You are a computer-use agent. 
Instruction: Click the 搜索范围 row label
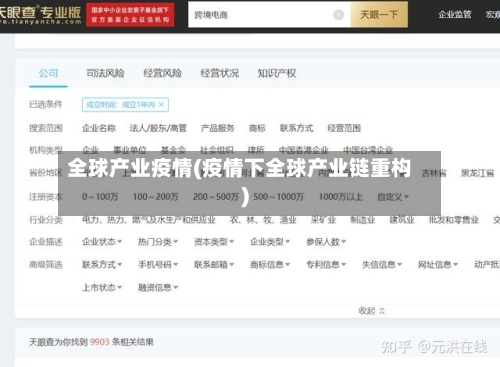pyautogui.click(x=46, y=128)
